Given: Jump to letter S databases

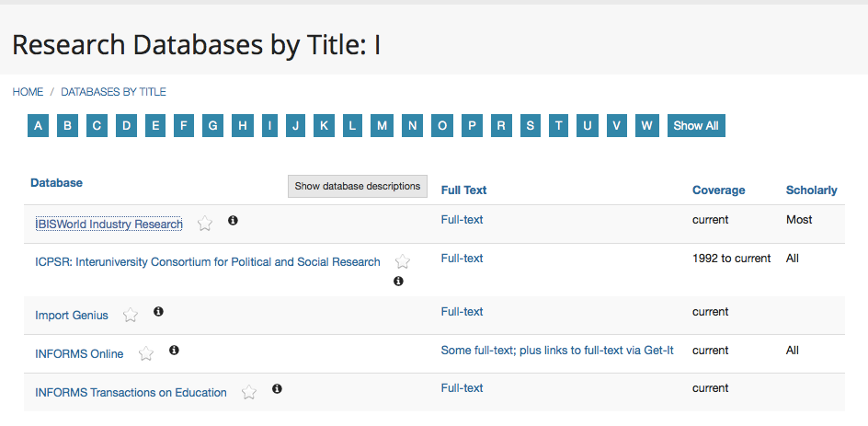Looking at the screenshot, I should 531,126.
